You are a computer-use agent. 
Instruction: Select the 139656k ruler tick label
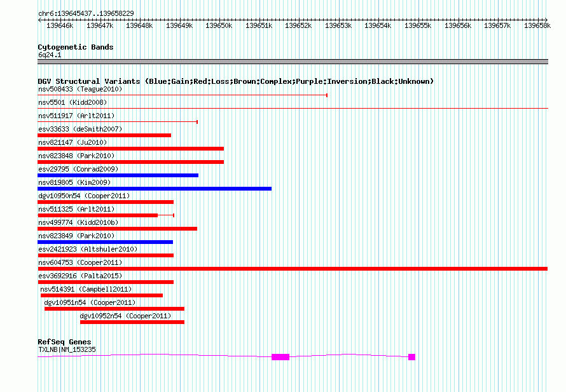[x=458, y=25]
